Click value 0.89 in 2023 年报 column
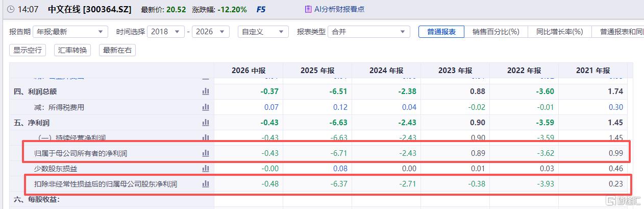644x209 pixels. point(478,153)
